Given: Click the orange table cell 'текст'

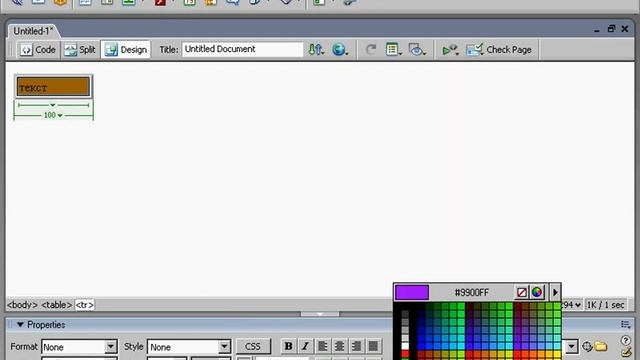Looking at the screenshot, I should point(53,87).
